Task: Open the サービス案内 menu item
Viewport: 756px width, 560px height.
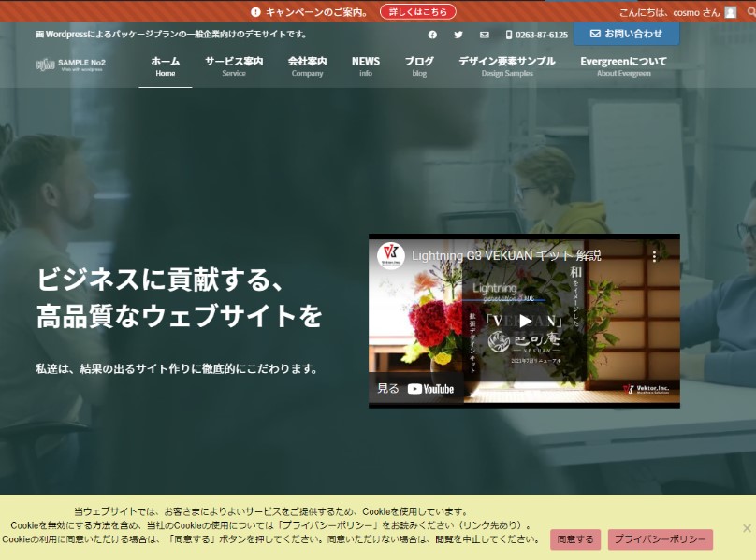Action: click(234, 66)
